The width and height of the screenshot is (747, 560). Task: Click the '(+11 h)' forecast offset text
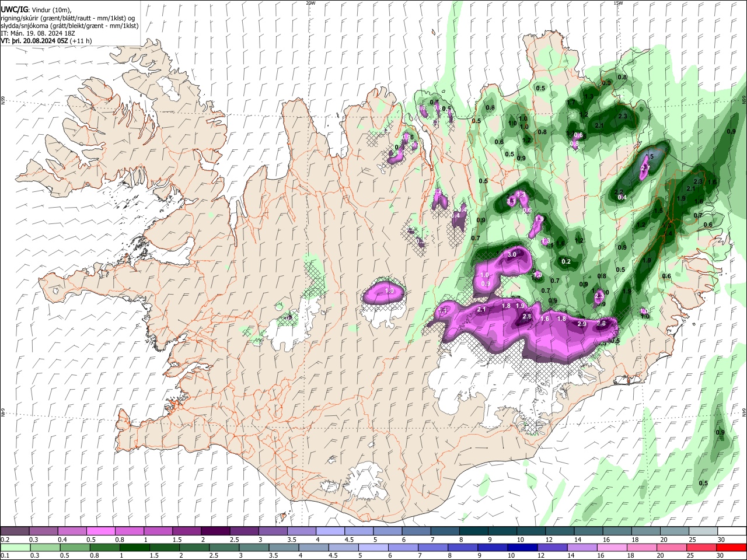point(81,41)
